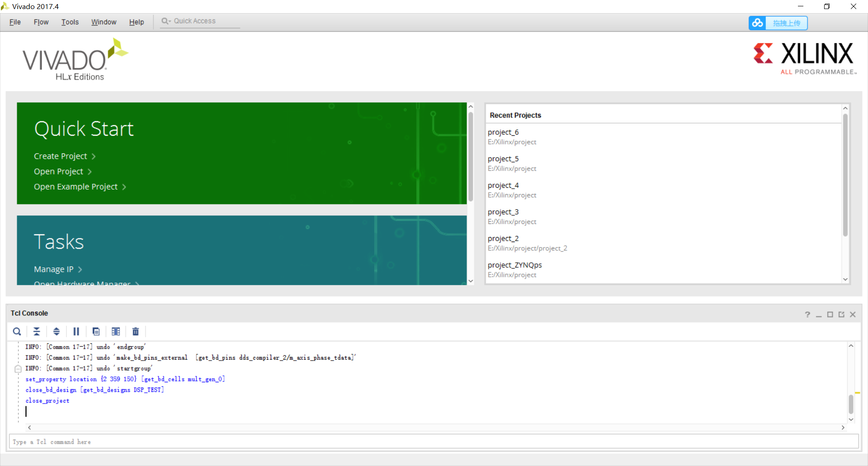Click the close_project command line

47,401
